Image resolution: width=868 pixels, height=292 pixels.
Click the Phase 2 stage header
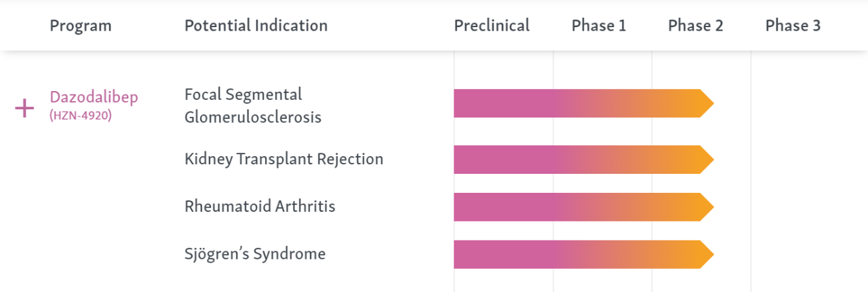696,26
